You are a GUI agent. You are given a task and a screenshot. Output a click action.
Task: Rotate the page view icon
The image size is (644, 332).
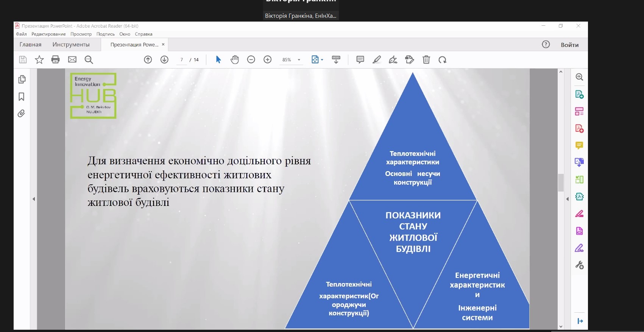[x=442, y=59]
